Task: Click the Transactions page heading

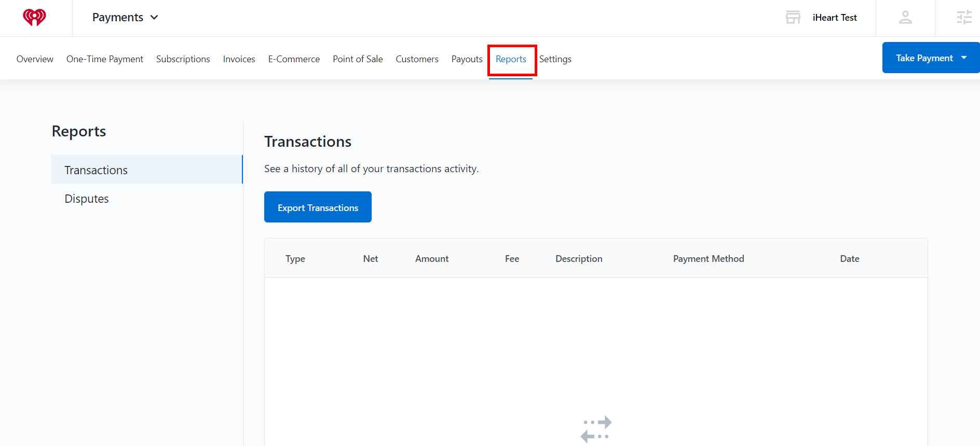Action: pyautogui.click(x=308, y=142)
